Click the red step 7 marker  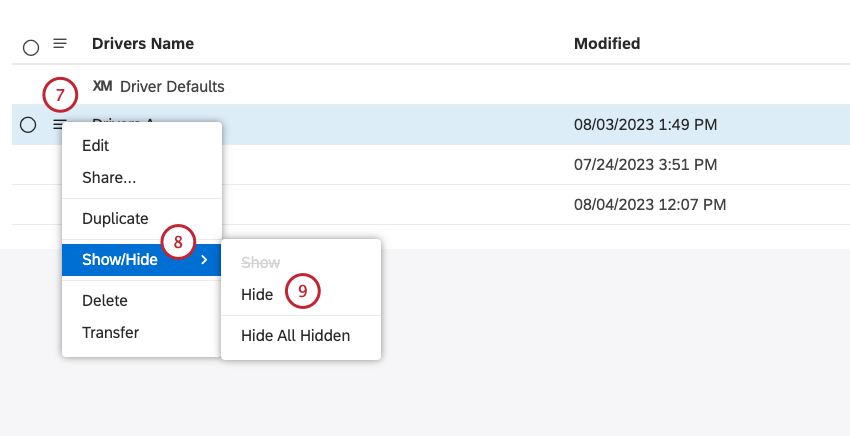pyautogui.click(x=60, y=96)
